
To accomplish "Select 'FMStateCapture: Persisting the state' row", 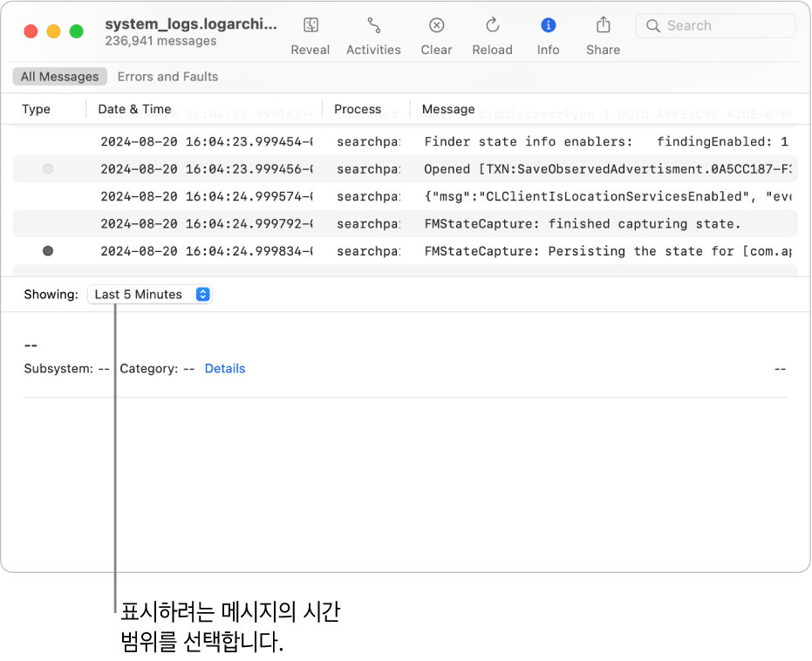I will pyautogui.click(x=405, y=251).
